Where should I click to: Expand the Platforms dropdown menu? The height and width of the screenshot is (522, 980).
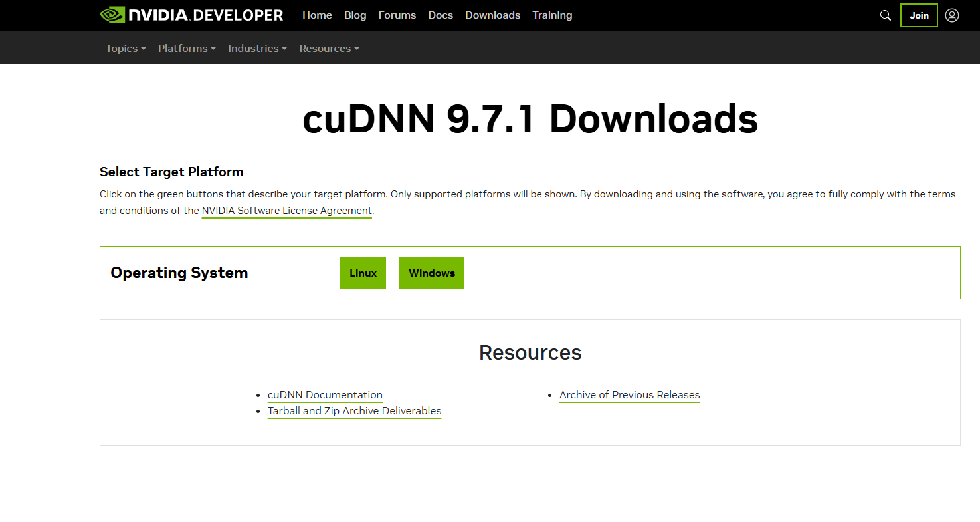click(187, 49)
